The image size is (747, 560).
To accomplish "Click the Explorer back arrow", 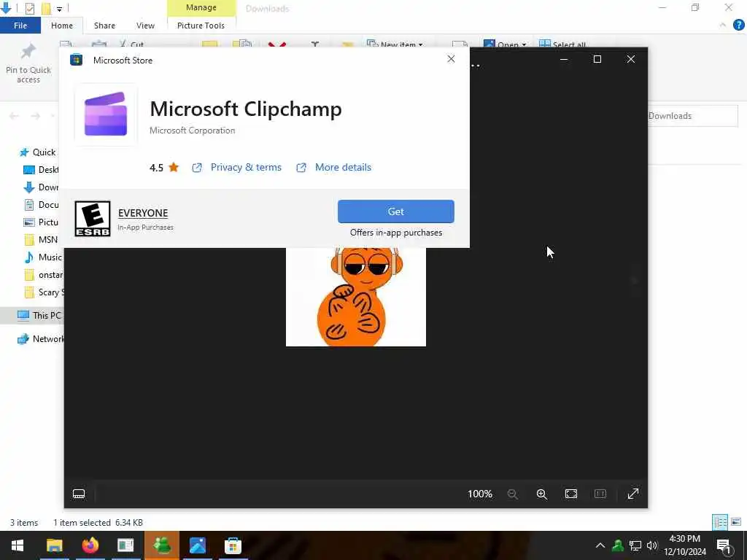I will (14, 116).
